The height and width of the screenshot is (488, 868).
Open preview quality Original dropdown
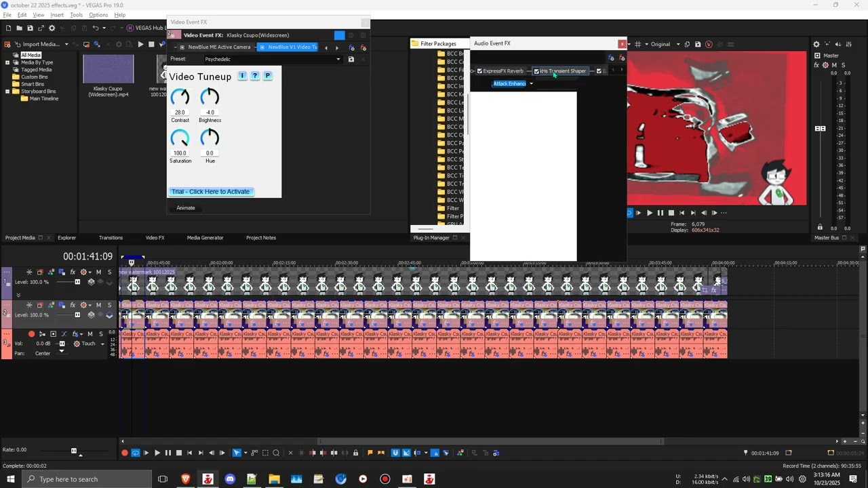(x=677, y=44)
